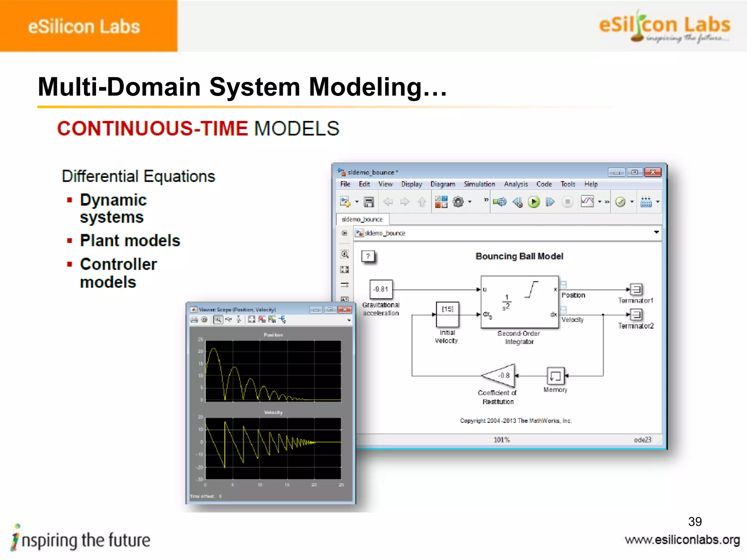This screenshot has height=560, width=747.
Task: Click the Model Advisor checkmark icon
Action: (620, 202)
